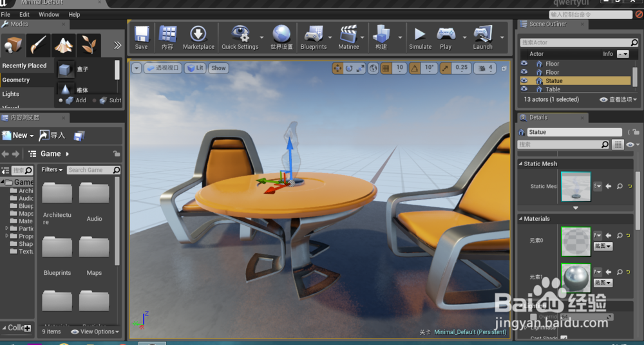The height and width of the screenshot is (345, 644).
Task: Select rotate gizmo tool in viewport
Action: (349, 69)
